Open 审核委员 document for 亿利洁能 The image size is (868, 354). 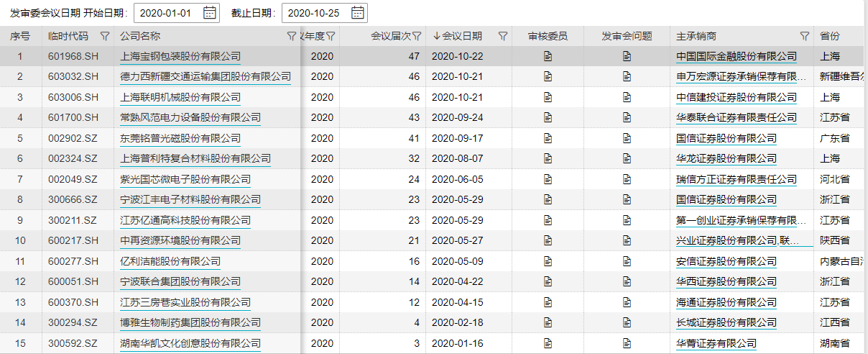(x=548, y=261)
